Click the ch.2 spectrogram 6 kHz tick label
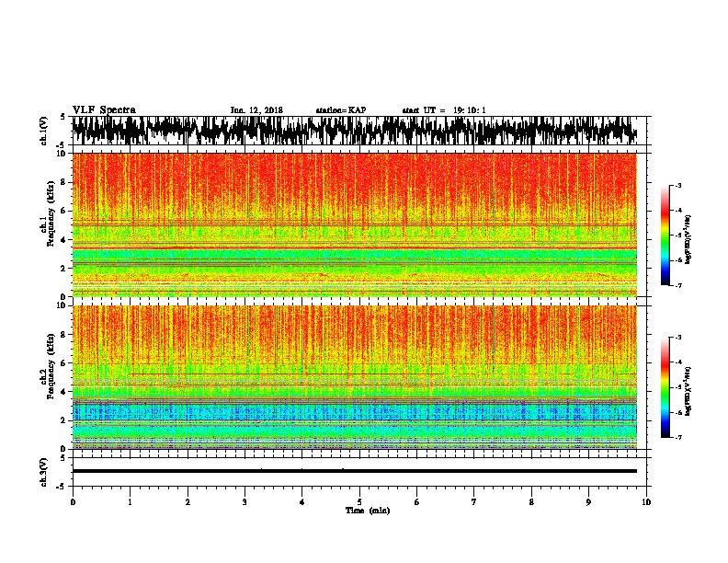This screenshot has height=563, width=728. (64, 363)
